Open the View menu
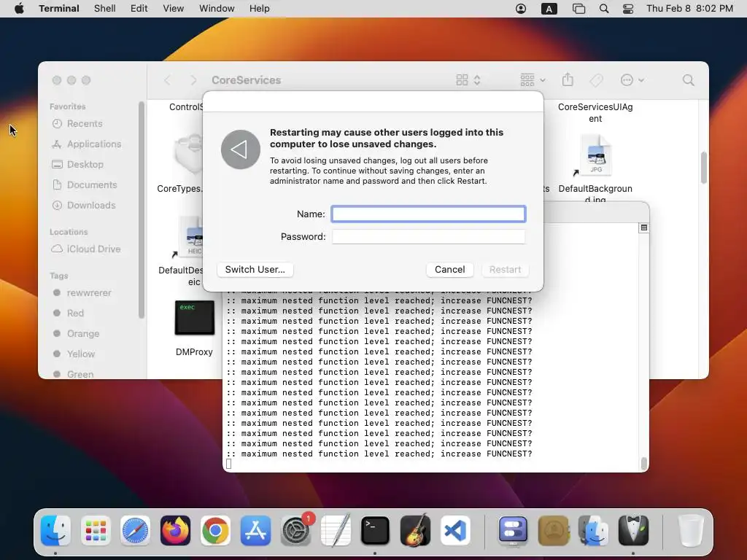Image resolution: width=747 pixels, height=560 pixels. coord(174,9)
